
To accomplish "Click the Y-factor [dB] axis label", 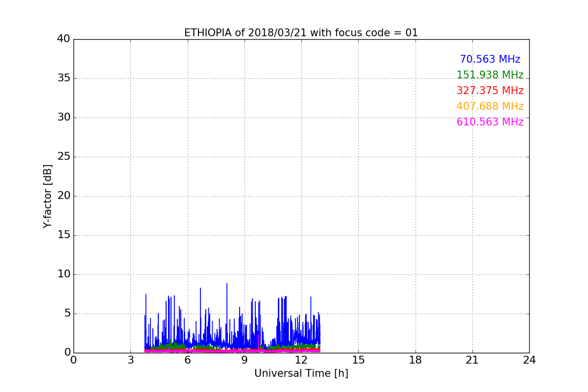I will point(48,196).
